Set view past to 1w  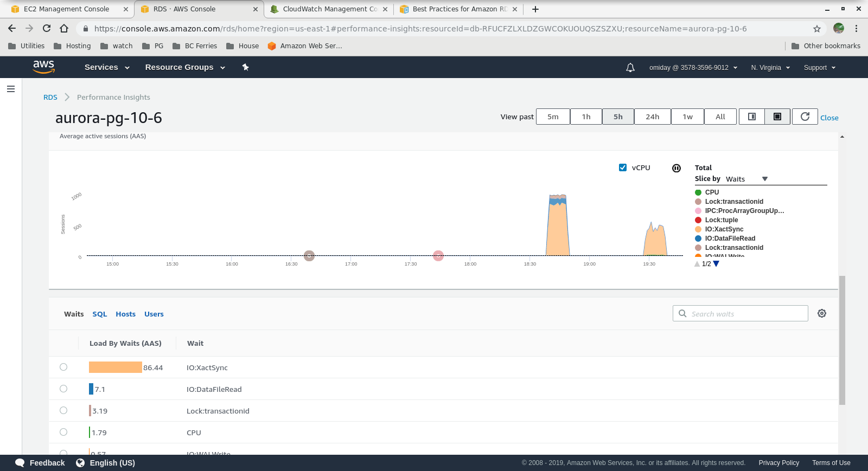coord(687,117)
